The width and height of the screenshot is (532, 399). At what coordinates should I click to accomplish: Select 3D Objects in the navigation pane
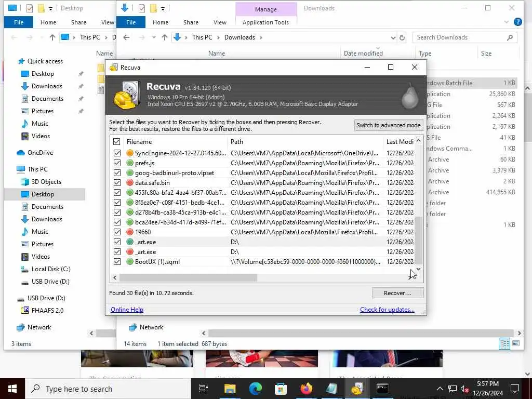(x=46, y=181)
